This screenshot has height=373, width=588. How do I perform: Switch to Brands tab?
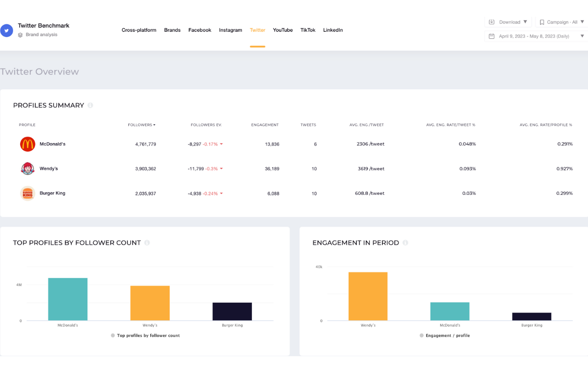coord(172,30)
